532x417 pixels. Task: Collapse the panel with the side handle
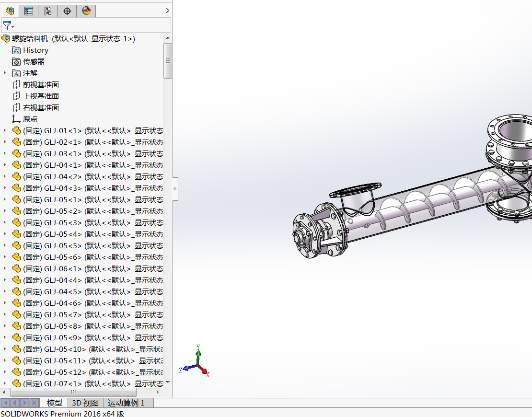175,189
